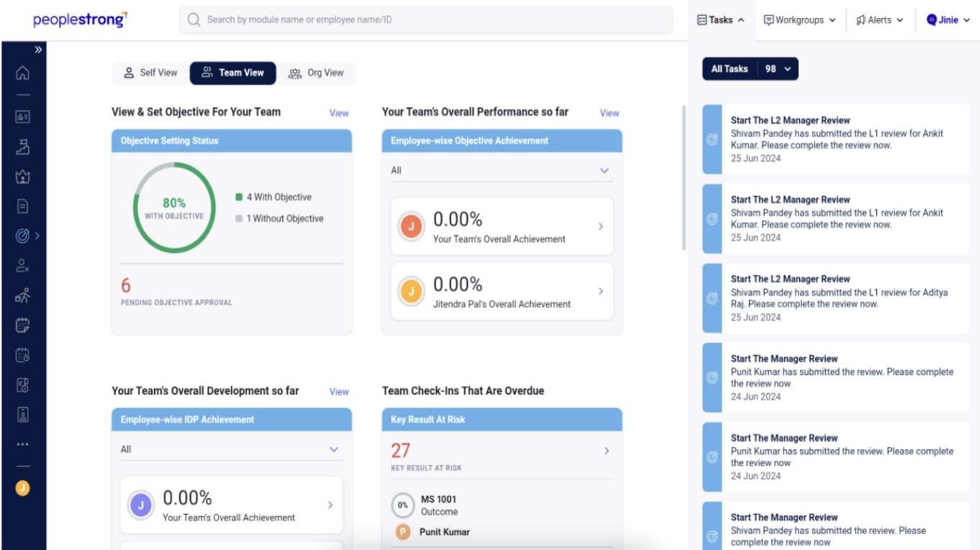Open the Home icon in sidebar
Image resolution: width=980 pixels, height=550 pixels.
tap(22, 73)
